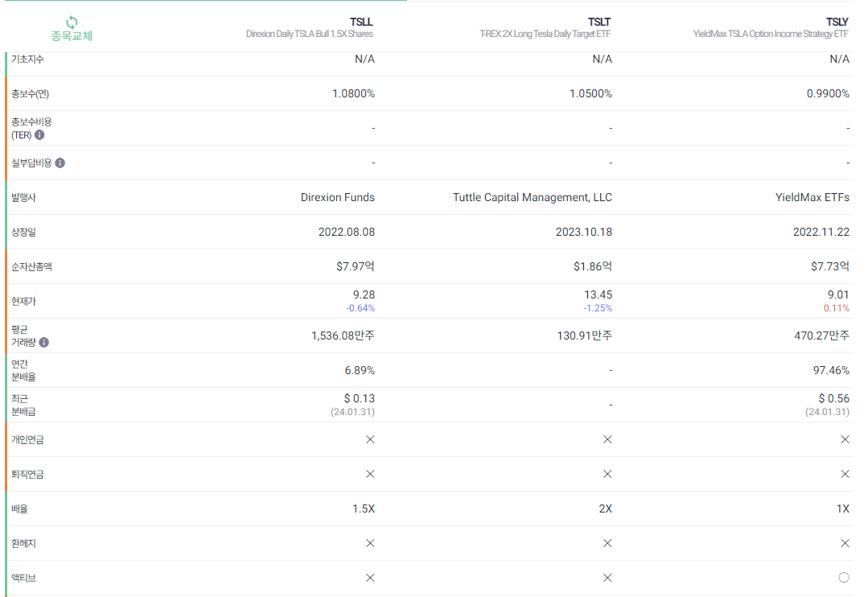
Task: Click T-REX 2X Long Tesla Daily Target ETF name
Action: 545,34
